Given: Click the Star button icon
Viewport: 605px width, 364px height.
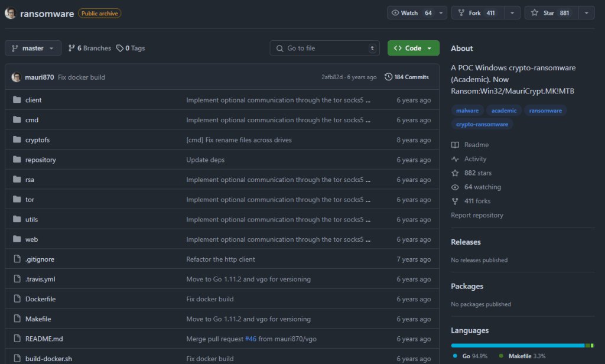Looking at the screenshot, I should point(535,13).
